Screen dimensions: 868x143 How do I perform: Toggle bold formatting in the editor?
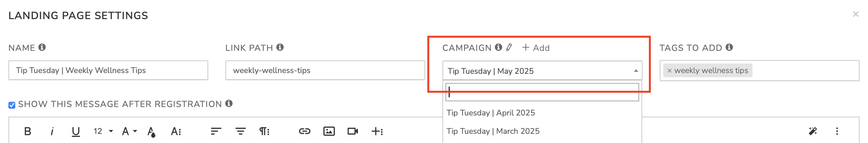click(x=27, y=132)
